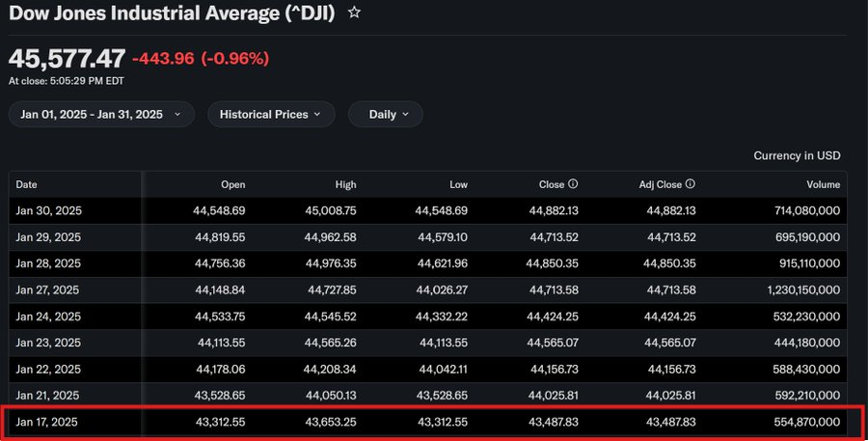Select the Jan 23, 2025 date cell
This screenshot has height=441, width=868.
48,343
